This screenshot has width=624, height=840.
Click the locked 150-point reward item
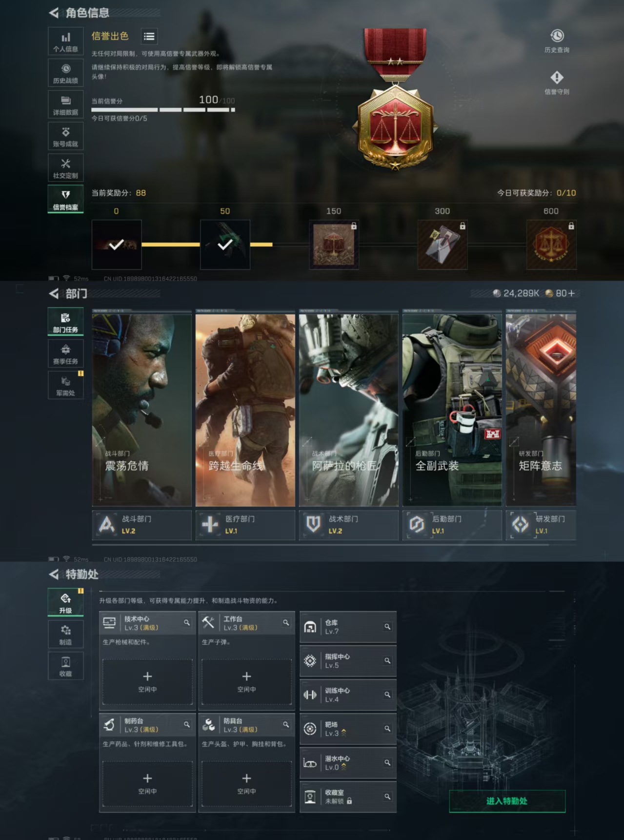pyautogui.click(x=334, y=245)
